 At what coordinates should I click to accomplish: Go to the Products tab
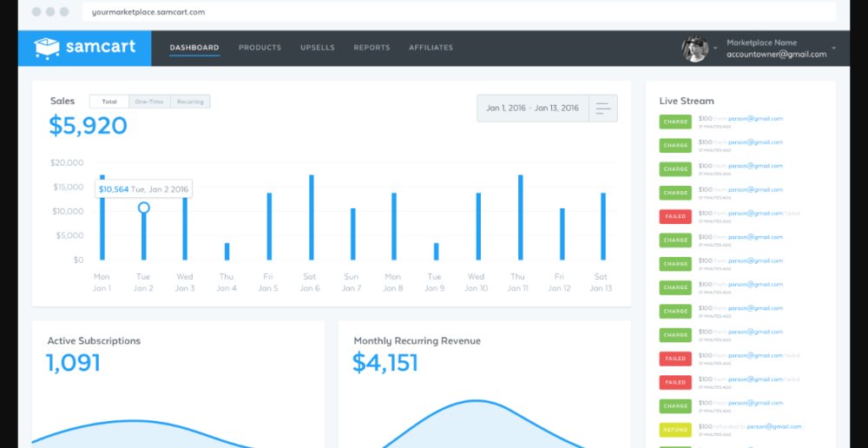[260, 48]
